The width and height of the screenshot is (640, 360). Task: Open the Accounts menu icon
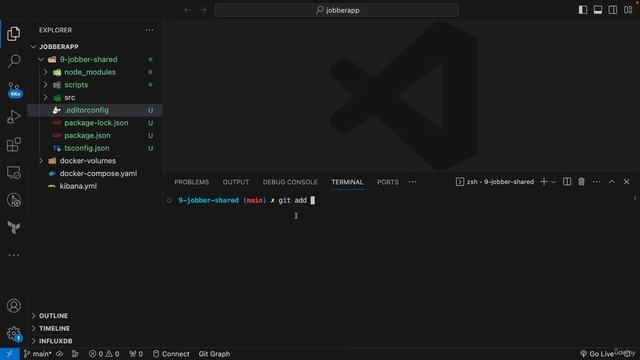click(x=13, y=306)
